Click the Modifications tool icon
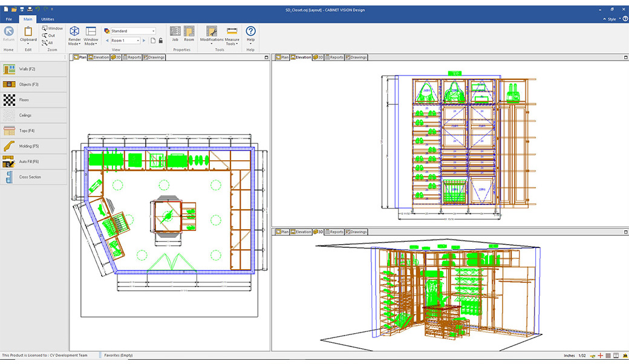629x364 pixels. point(211,30)
